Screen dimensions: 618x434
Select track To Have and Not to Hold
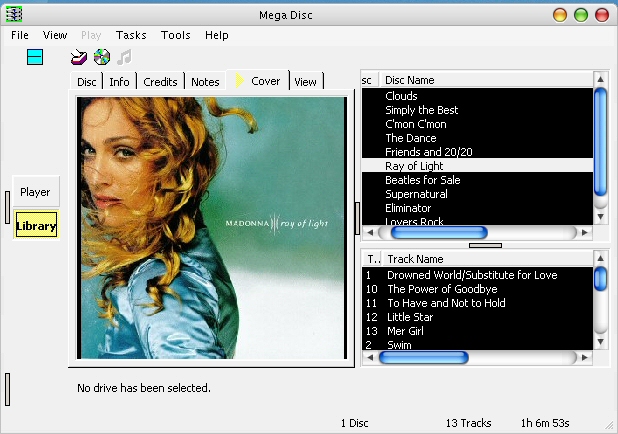pos(477,303)
